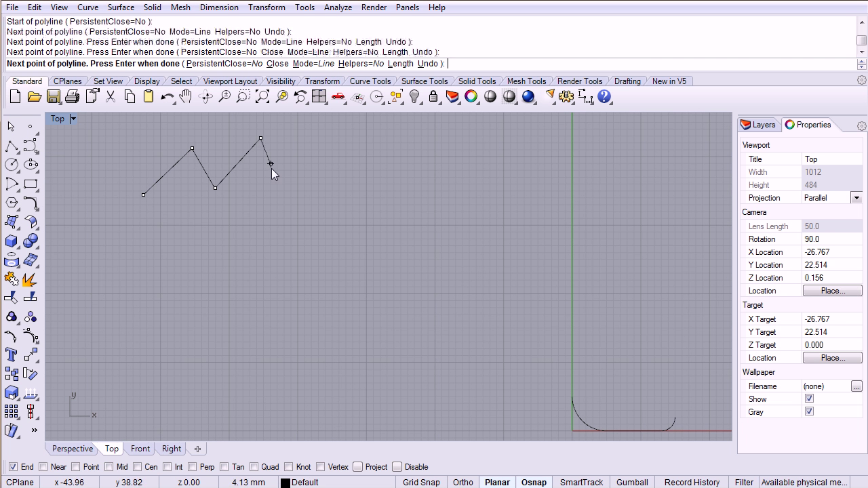Open Help with the blue question mark
The height and width of the screenshot is (488, 868).
(604, 97)
